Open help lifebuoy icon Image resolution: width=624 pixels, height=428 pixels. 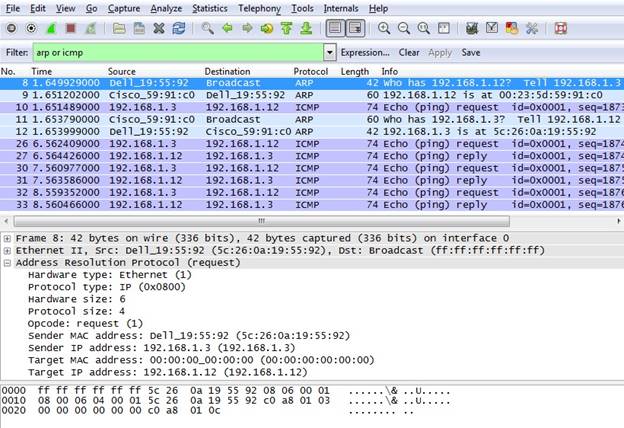(560, 28)
